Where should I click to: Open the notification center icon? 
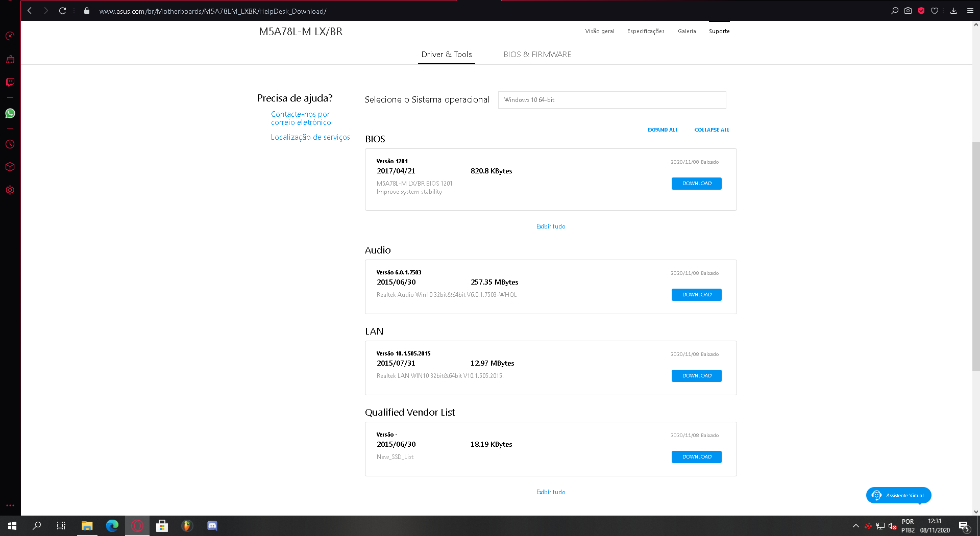coord(964,526)
